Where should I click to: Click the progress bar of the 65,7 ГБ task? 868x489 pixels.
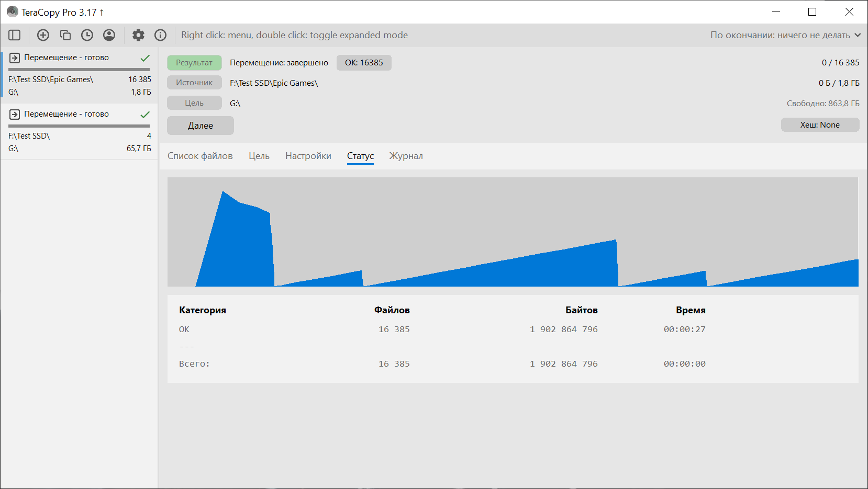click(79, 126)
